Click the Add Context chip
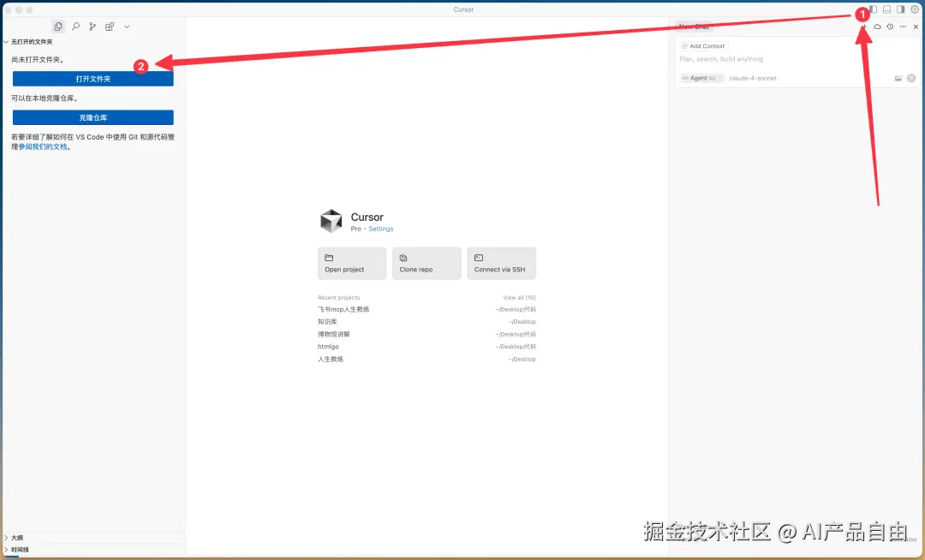The width and height of the screenshot is (925, 560). click(x=703, y=46)
